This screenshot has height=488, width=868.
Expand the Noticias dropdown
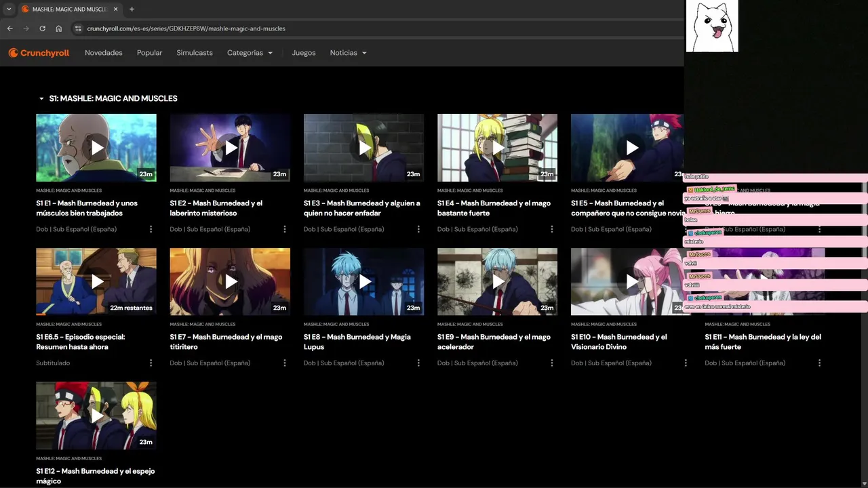(348, 53)
